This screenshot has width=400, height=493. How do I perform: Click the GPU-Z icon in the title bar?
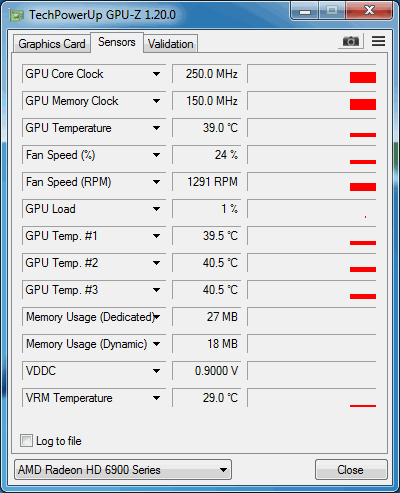[16, 15]
